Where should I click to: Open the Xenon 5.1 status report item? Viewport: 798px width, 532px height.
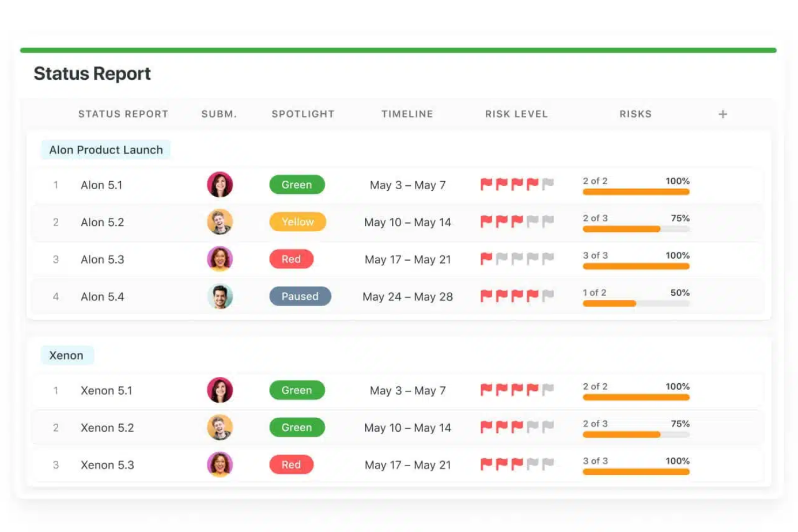pos(106,391)
